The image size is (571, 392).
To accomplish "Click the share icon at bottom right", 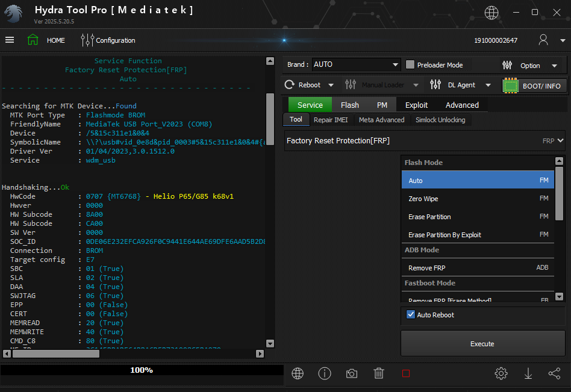I will click(554, 373).
